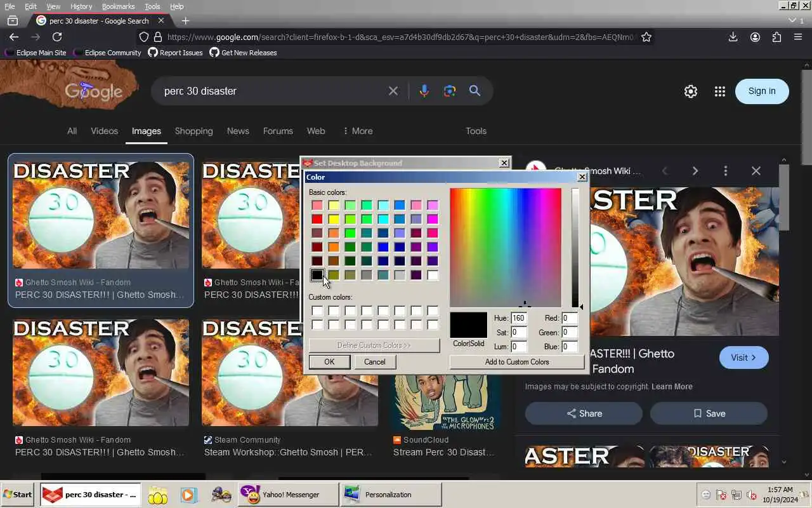Open the Firefox account icon

click(755, 37)
